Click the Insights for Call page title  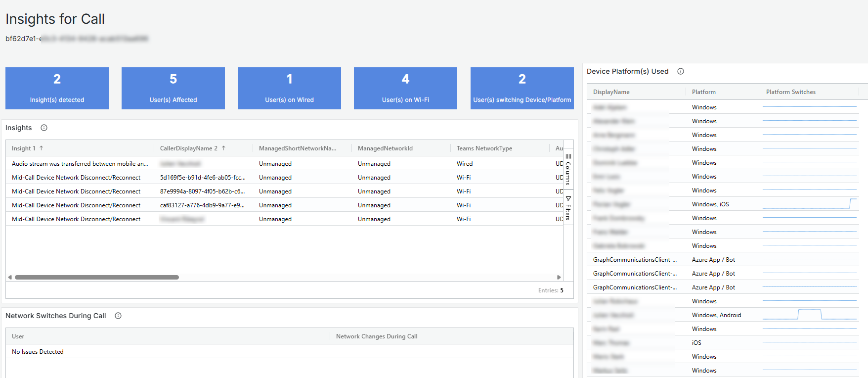[55, 19]
